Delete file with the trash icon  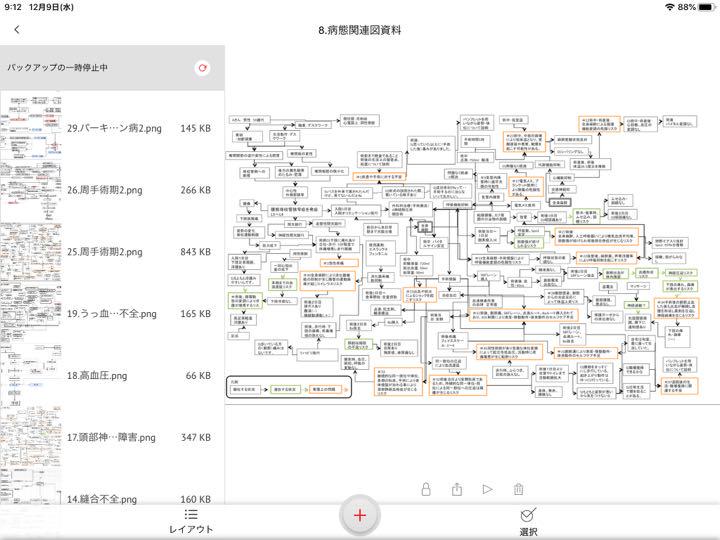[x=518, y=489]
